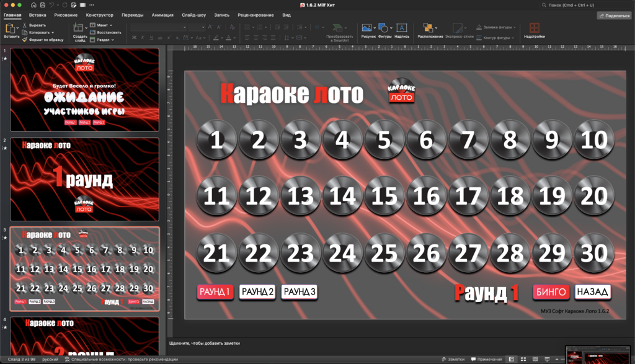This screenshot has width=635, height=364.
Task: Click the Примечания (Comments) status bar button
Action: (x=486, y=359)
